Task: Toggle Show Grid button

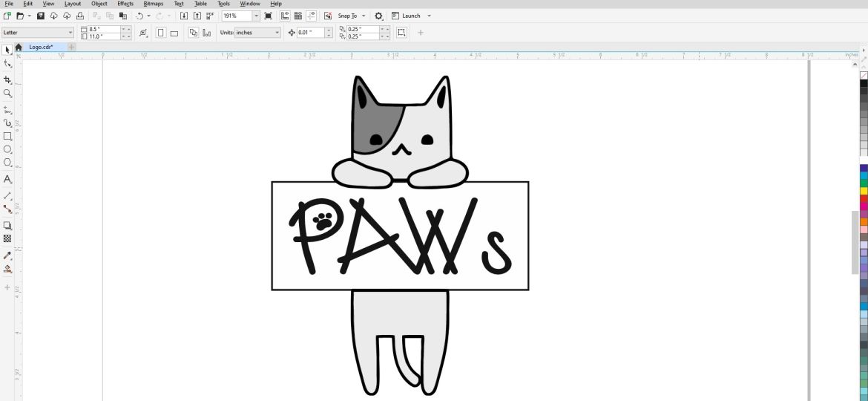Action: [298, 16]
